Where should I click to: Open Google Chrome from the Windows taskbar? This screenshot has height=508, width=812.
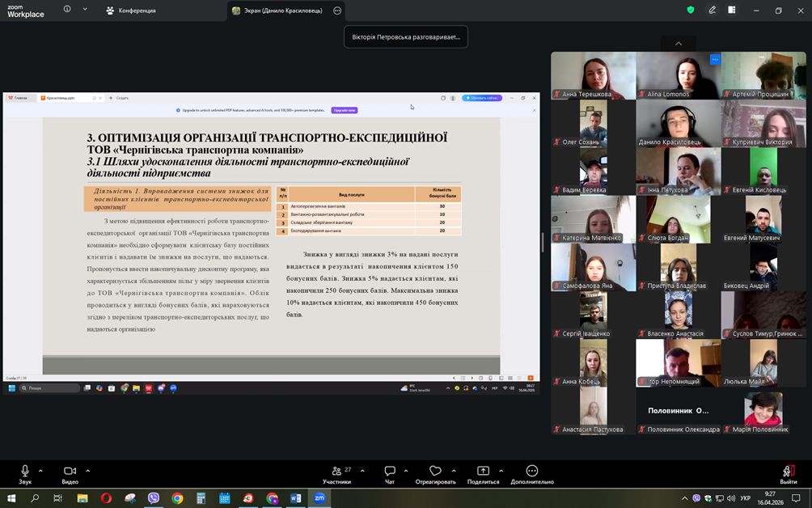[177, 498]
